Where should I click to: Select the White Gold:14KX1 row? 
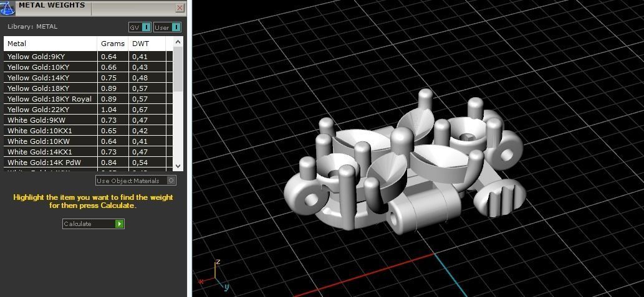point(89,152)
